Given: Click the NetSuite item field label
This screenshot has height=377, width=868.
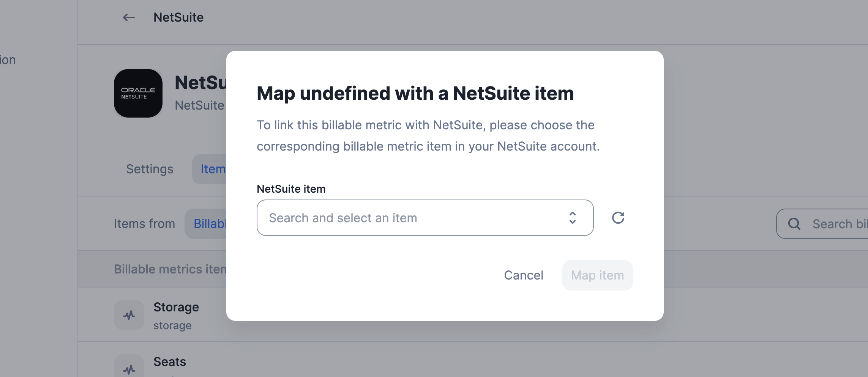Looking at the screenshot, I should 291,189.
